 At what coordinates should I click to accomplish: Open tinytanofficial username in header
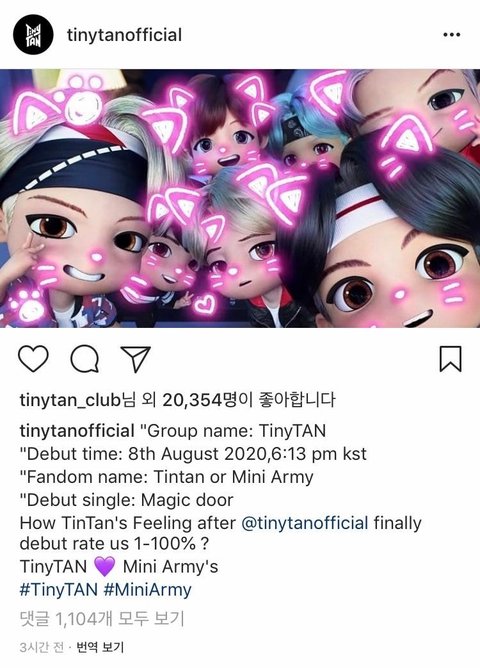(124, 35)
